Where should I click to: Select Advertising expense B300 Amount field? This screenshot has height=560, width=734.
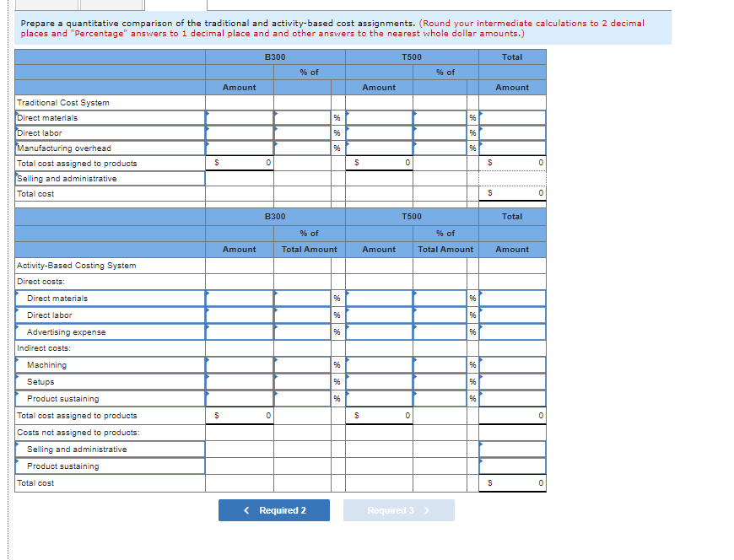click(x=240, y=332)
